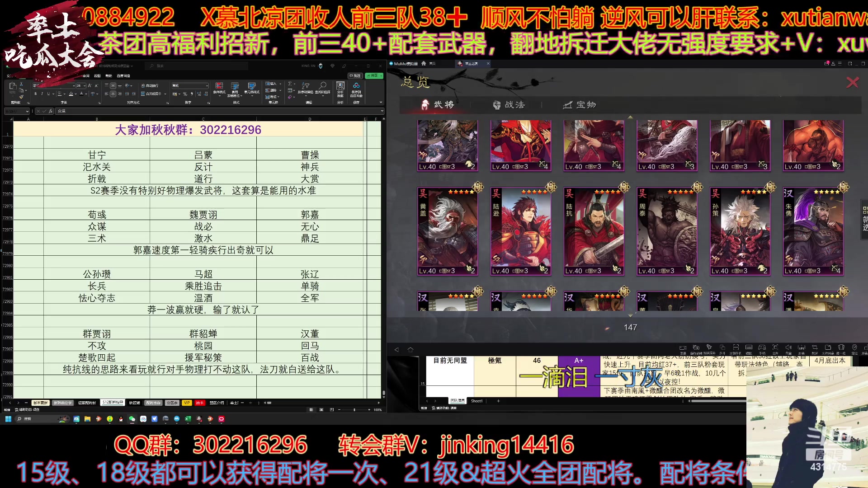Click the AutoSum sigma icon
The width and height of the screenshot is (868, 488).
290,84
